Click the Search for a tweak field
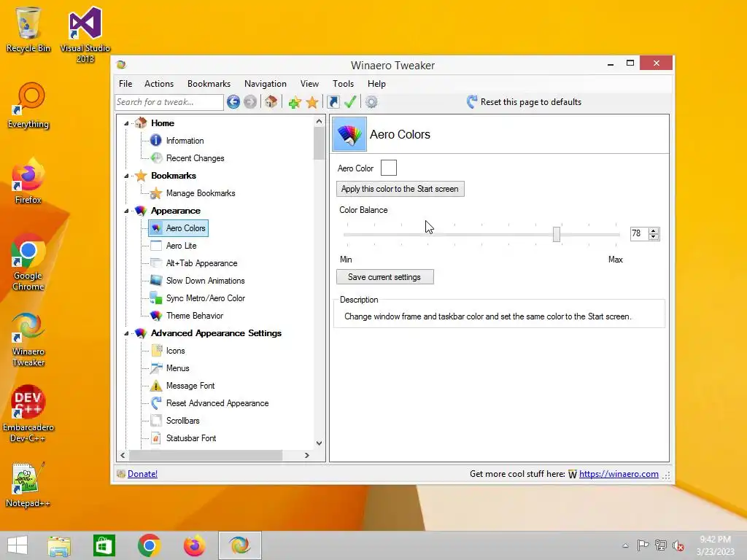Screen dimensions: 747x560 (x=169, y=102)
